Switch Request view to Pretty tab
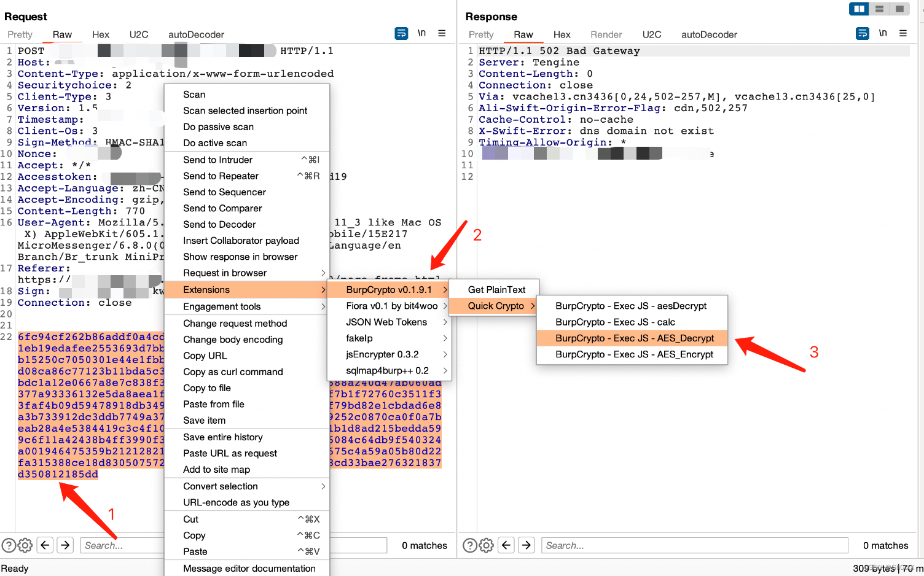The width and height of the screenshot is (924, 576). (x=20, y=34)
